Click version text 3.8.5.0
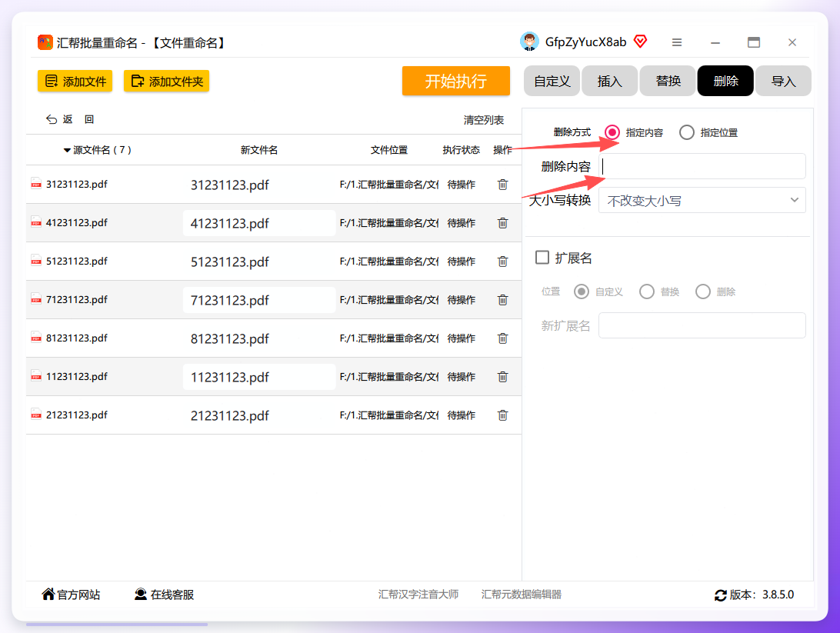The height and width of the screenshot is (633, 840). click(x=778, y=595)
